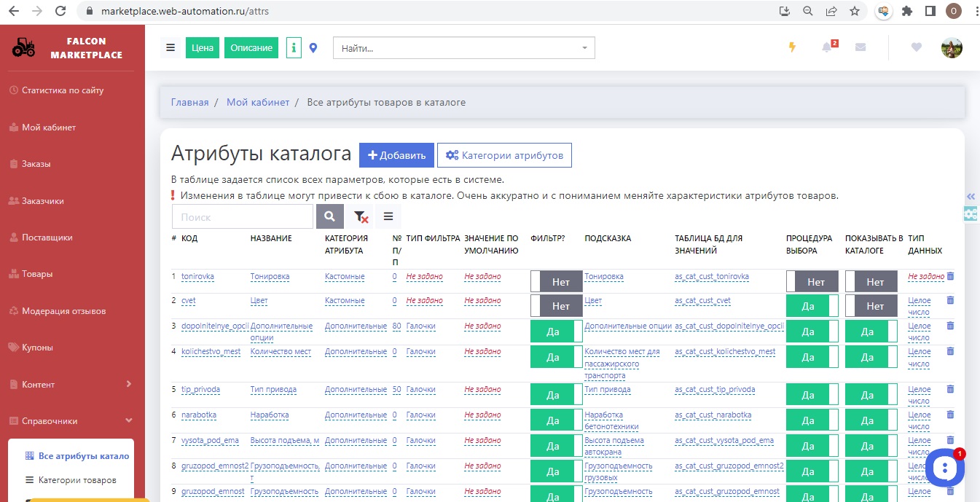Viewport: 980px width, 502px height.
Task: Click the Категории атрибутов button
Action: point(504,155)
